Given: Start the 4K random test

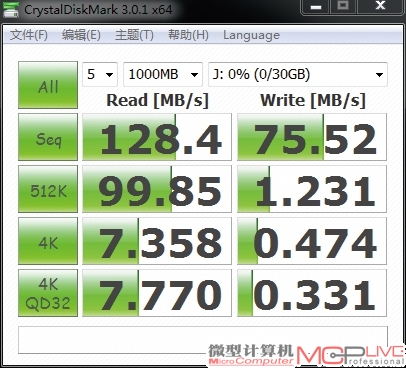Looking at the screenshot, I should (48, 241).
